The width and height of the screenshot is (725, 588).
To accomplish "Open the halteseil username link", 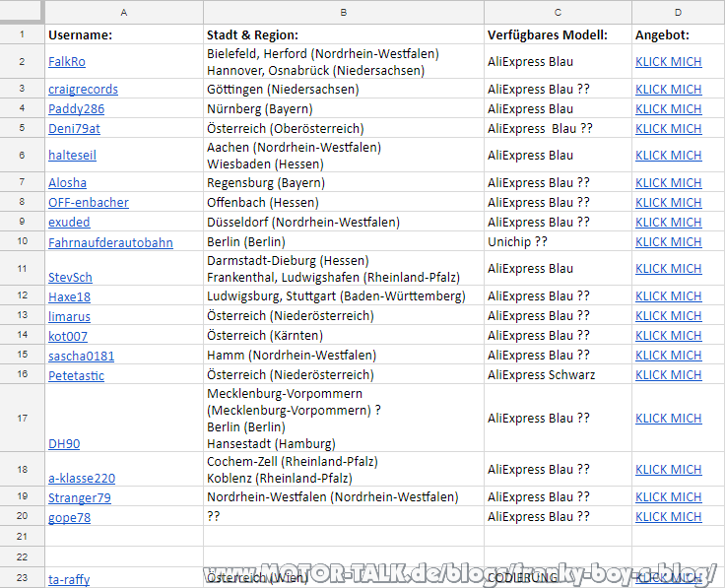I will coord(72,156).
